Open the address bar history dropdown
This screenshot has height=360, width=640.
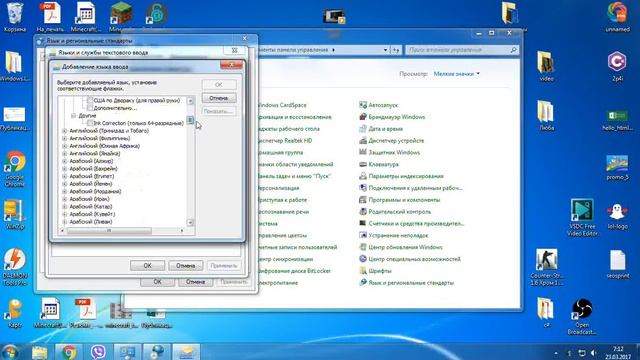click(x=385, y=50)
